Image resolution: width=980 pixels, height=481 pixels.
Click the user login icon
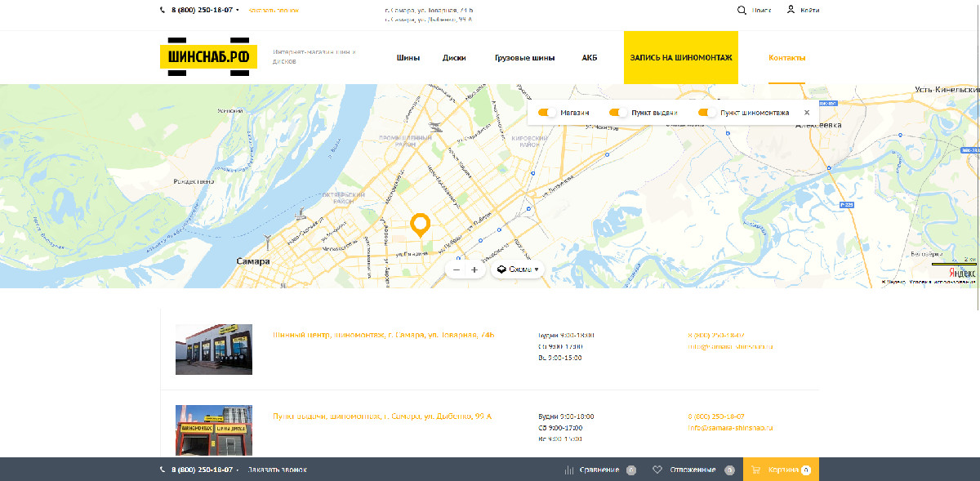pyautogui.click(x=791, y=10)
